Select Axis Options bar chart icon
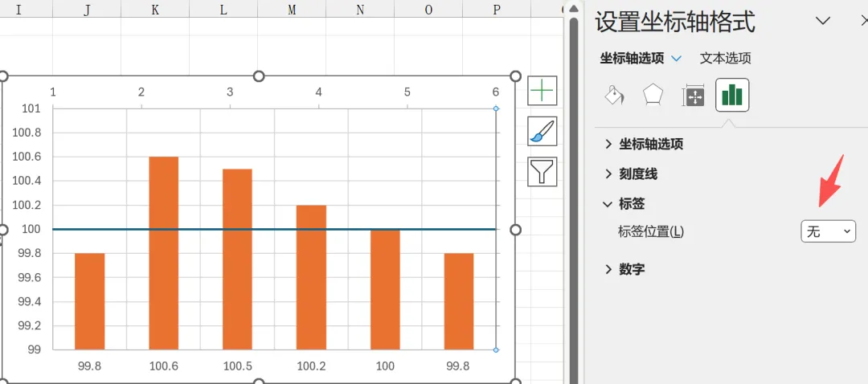Image resolution: width=868 pixels, height=384 pixels. click(732, 95)
